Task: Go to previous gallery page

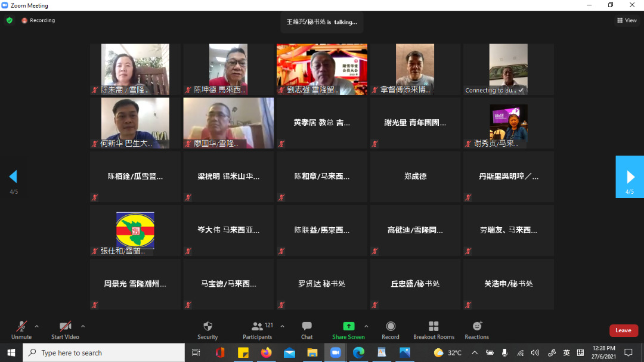Action: 13,177
